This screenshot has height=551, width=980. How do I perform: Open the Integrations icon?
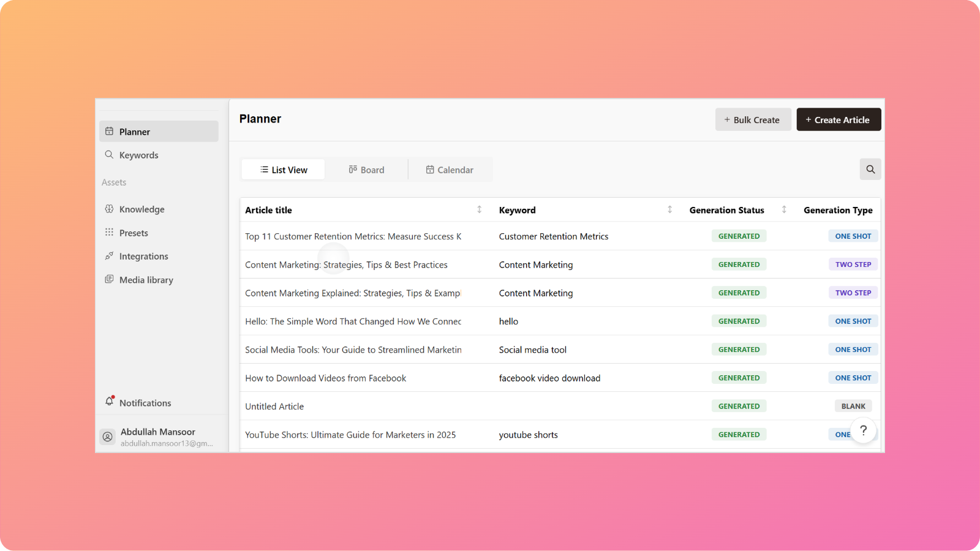click(x=109, y=256)
